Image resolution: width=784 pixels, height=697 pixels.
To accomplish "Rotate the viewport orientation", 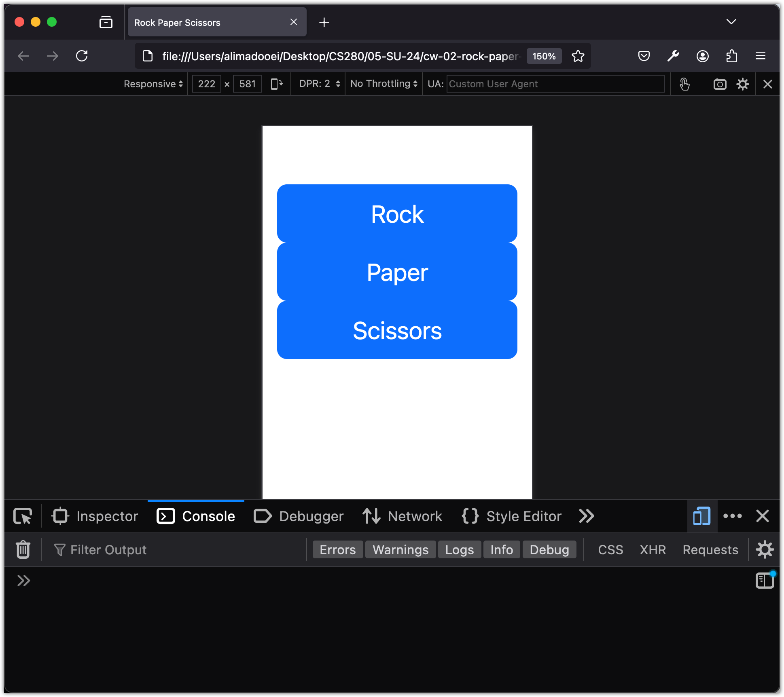I will tap(277, 84).
